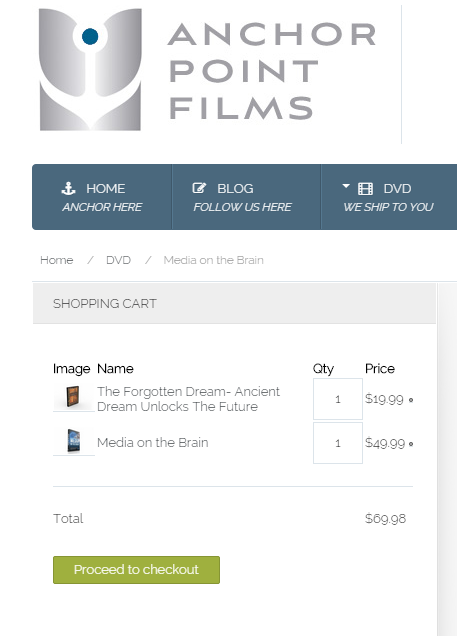
Task: Open Media on the Brain breadcrumb link
Action: click(214, 260)
